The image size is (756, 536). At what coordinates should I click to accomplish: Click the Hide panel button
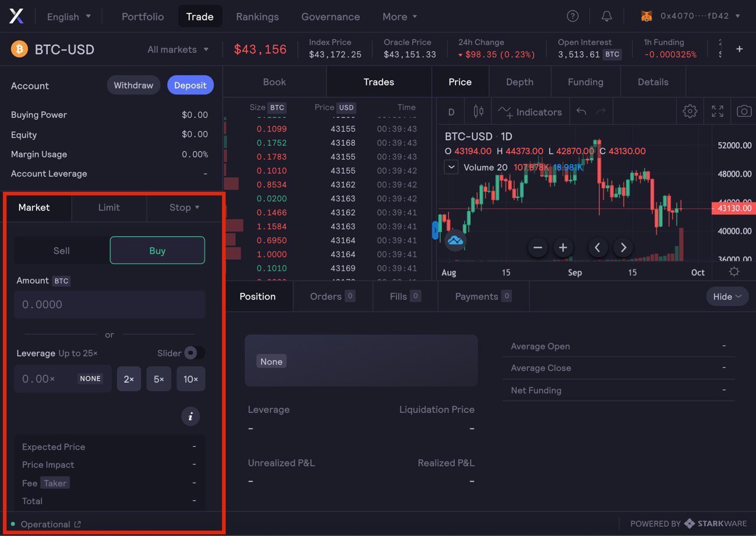point(727,296)
